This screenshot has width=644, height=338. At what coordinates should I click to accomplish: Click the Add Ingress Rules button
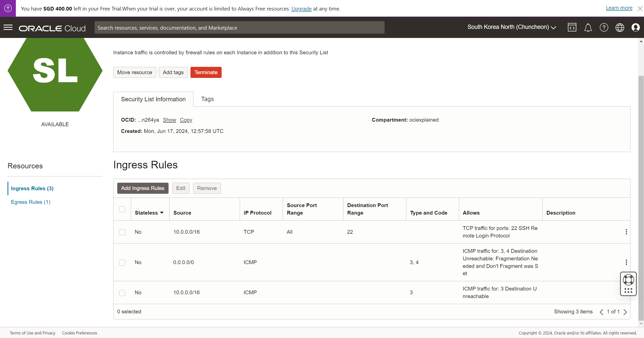(143, 188)
